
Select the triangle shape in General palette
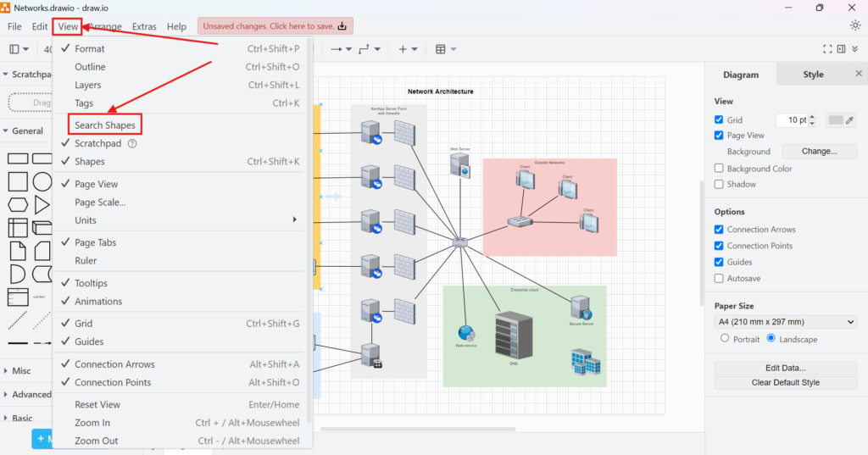tap(42, 204)
